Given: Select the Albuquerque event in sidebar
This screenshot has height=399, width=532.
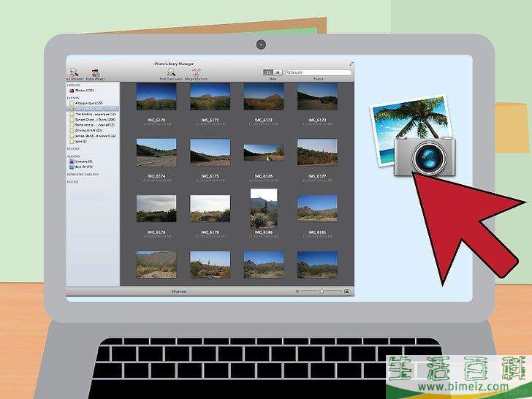Looking at the screenshot, I should point(88,103).
